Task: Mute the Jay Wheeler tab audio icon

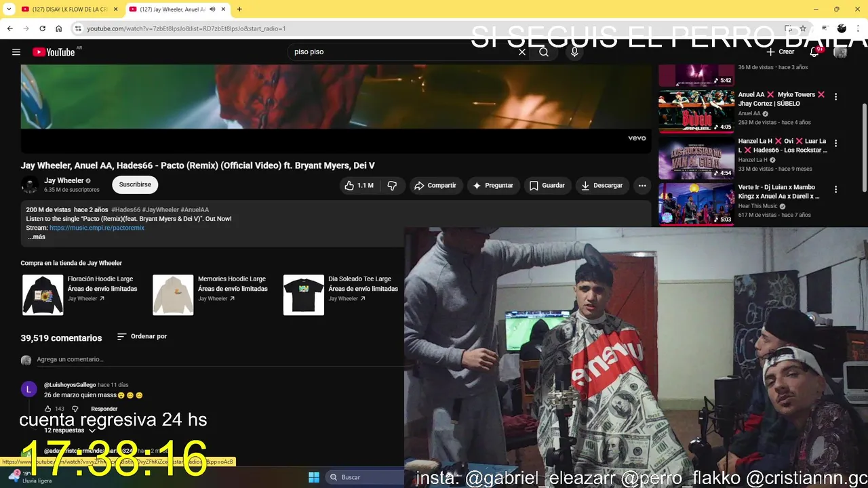Action: (213, 9)
